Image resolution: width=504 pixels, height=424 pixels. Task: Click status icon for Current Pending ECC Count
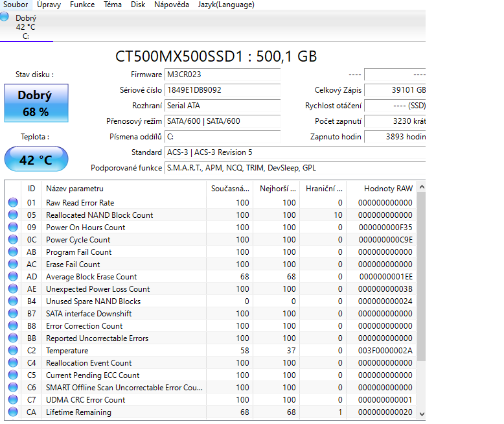[x=13, y=375]
